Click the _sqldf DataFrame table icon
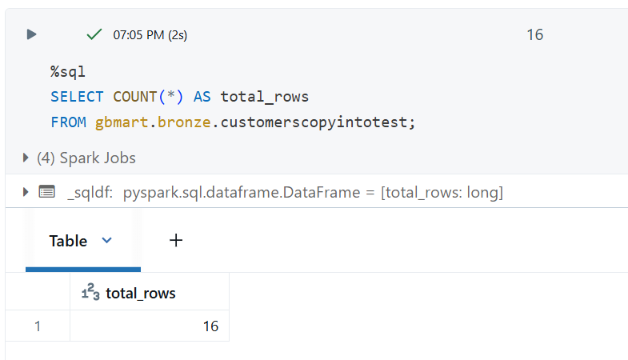Screen dimensions: 628x360 (x=47, y=192)
